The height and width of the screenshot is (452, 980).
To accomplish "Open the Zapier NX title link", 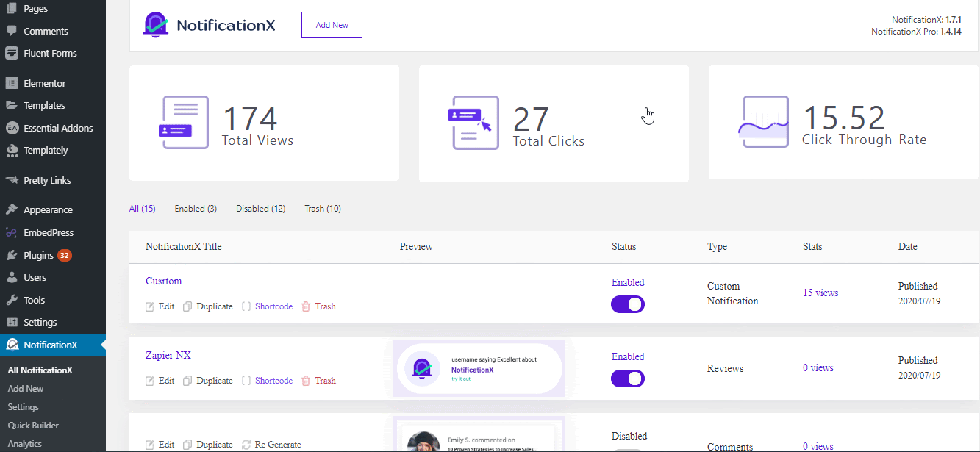I will coord(168,356).
